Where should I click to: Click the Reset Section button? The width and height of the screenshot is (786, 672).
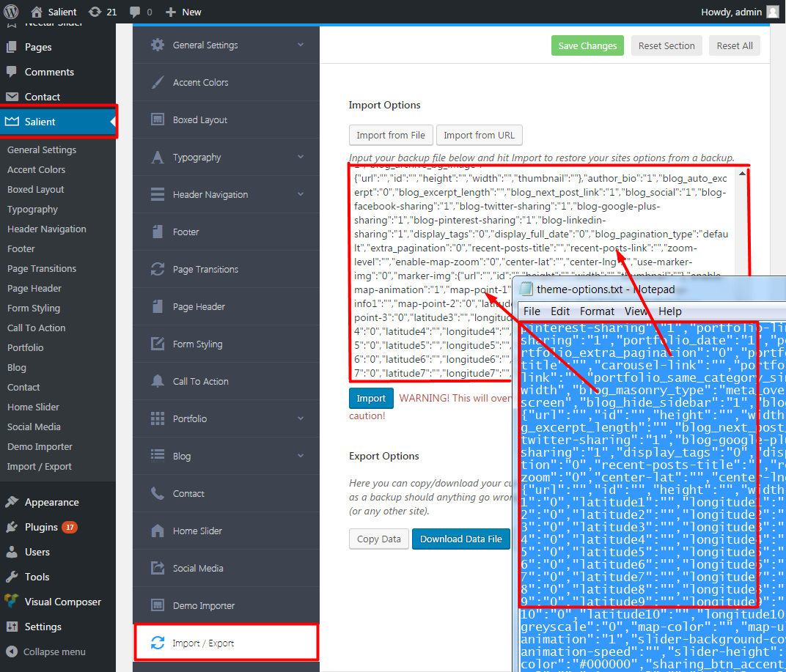click(666, 45)
